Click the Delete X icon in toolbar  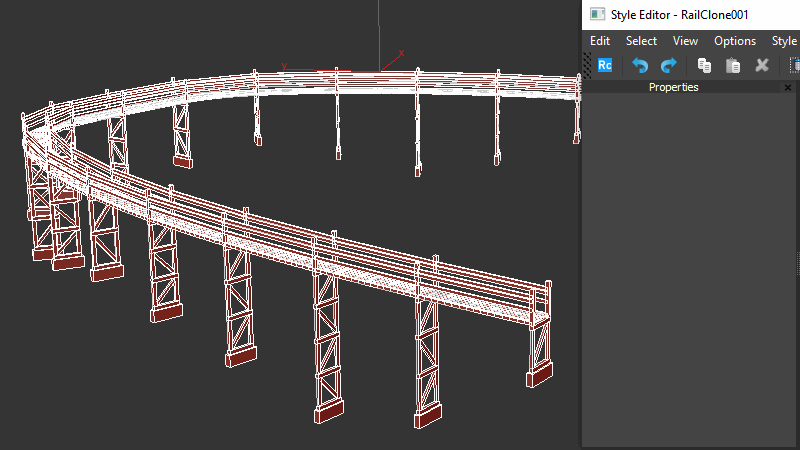pos(762,65)
